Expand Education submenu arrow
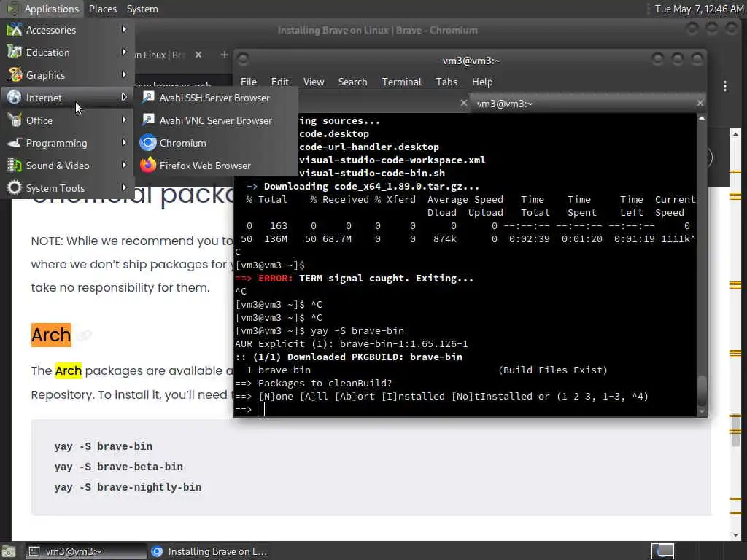Viewport: 747px width, 560px height. click(124, 52)
